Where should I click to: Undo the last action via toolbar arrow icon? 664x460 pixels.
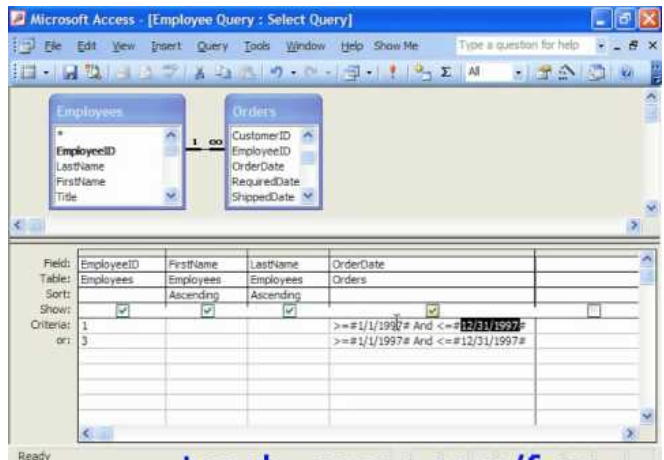[x=276, y=72]
